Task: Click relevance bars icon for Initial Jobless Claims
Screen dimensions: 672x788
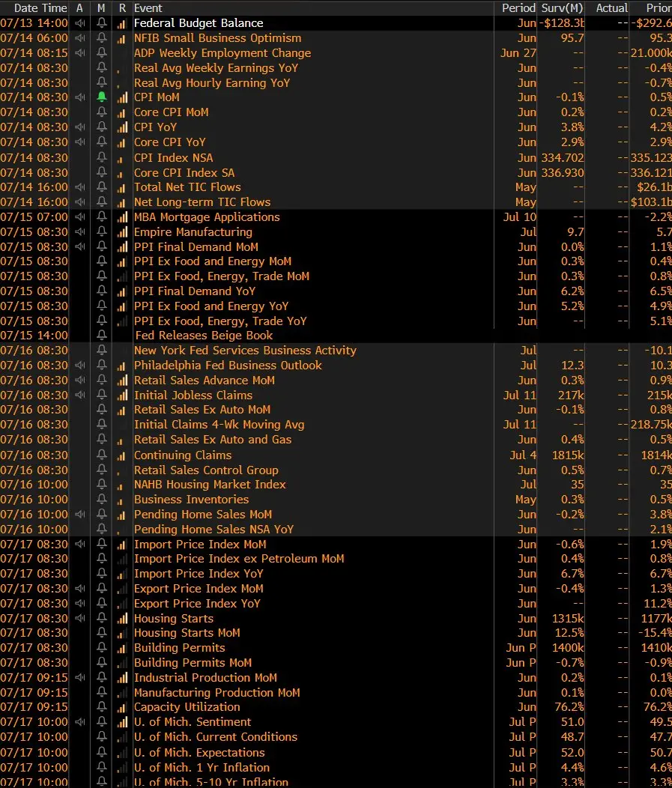Action: click(x=122, y=395)
